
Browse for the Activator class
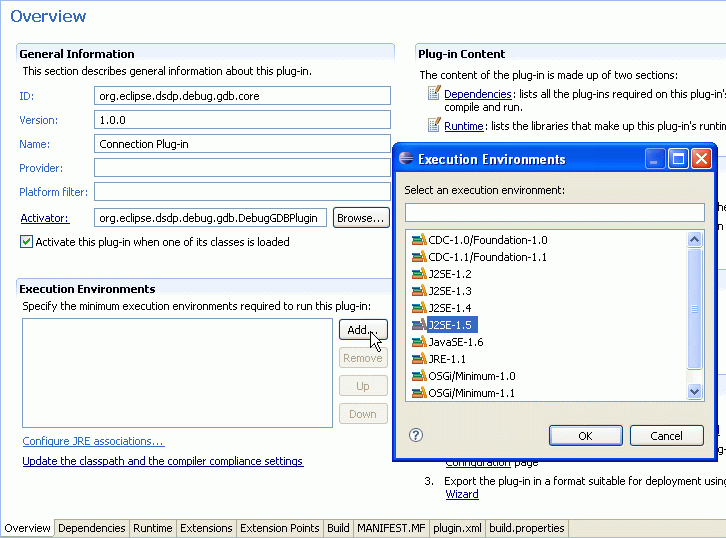pos(361,218)
